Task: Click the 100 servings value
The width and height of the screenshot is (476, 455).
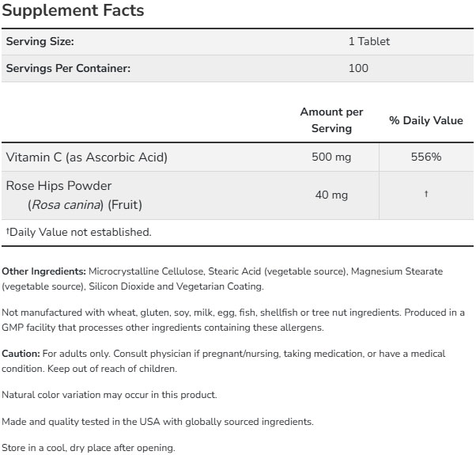Action: (x=358, y=68)
